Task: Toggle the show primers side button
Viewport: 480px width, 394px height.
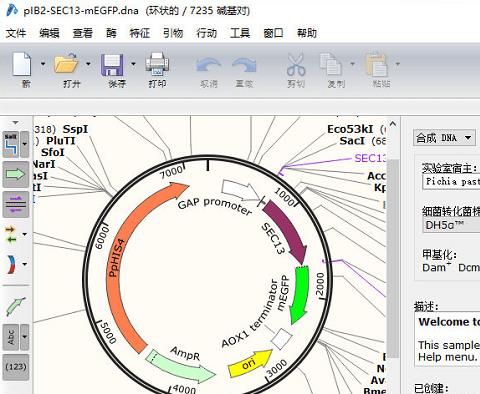Action: click(16, 204)
